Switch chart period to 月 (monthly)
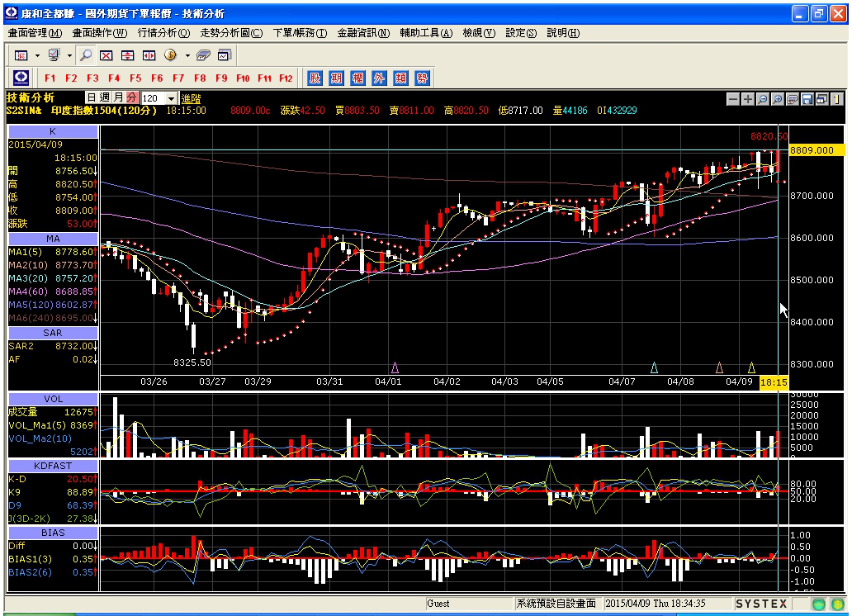 (x=118, y=97)
